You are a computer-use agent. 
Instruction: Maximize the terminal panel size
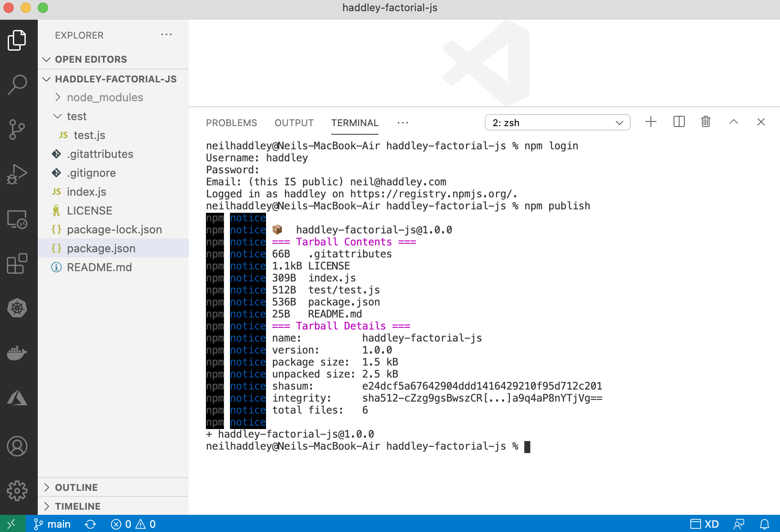[x=734, y=122]
